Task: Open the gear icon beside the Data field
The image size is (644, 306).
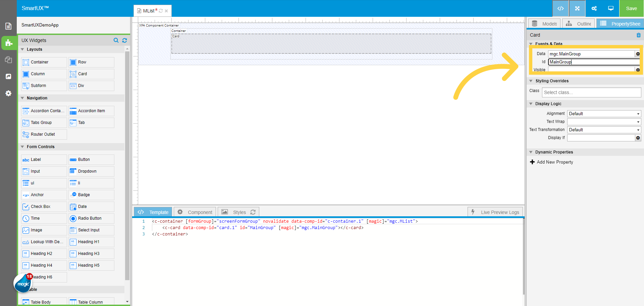Action: coord(638,54)
